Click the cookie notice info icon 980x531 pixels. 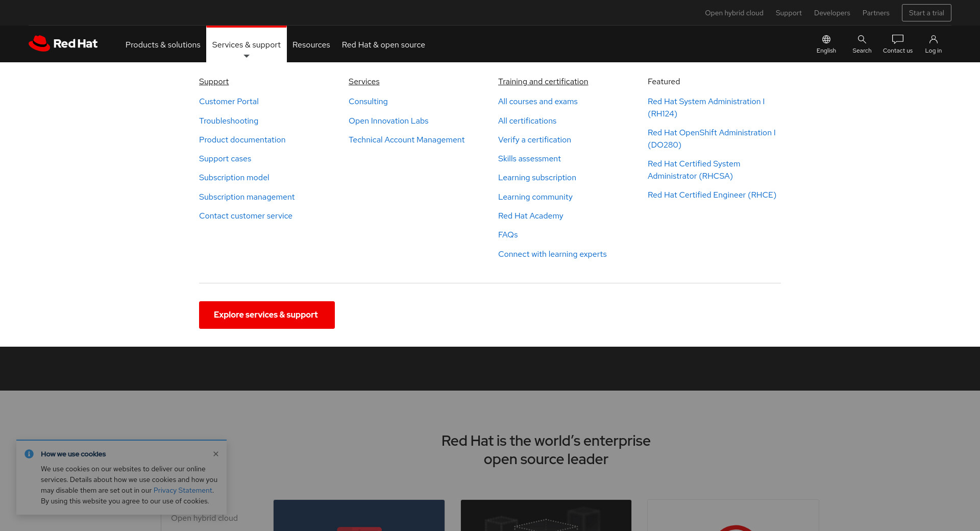point(29,454)
